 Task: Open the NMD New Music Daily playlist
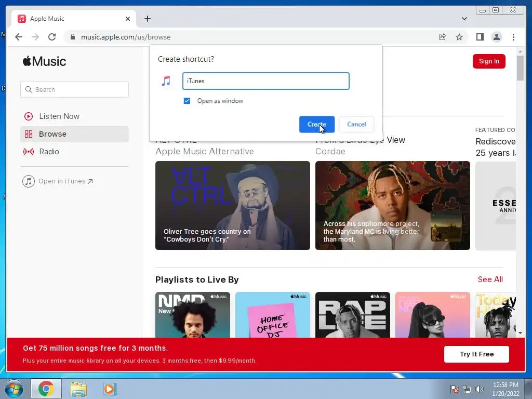pyautogui.click(x=193, y=315)
